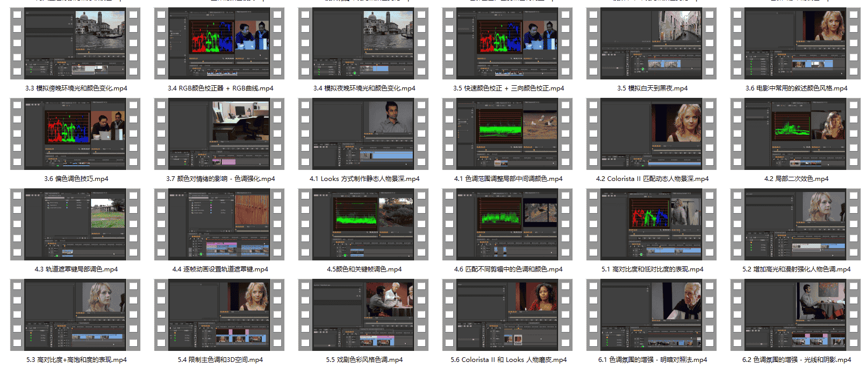
Task: Choose the 5.4 限制主色调和3D空间.mp4 thumbnail
Action: coord(219,315)
